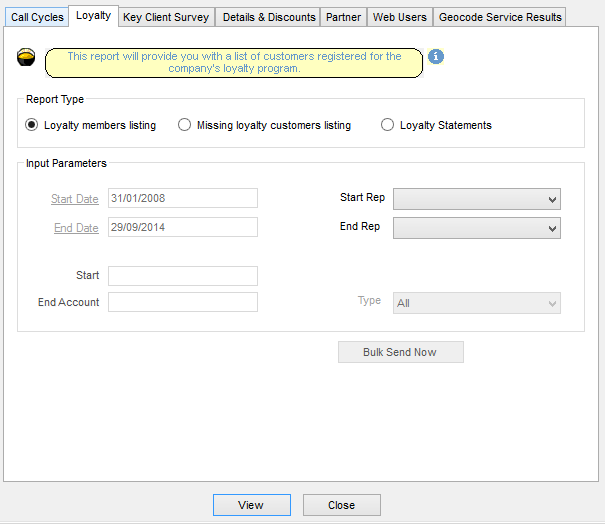Viewport: 605px width, 524px height.
Task: Open the Web Users tab
Action: [399, 17]
